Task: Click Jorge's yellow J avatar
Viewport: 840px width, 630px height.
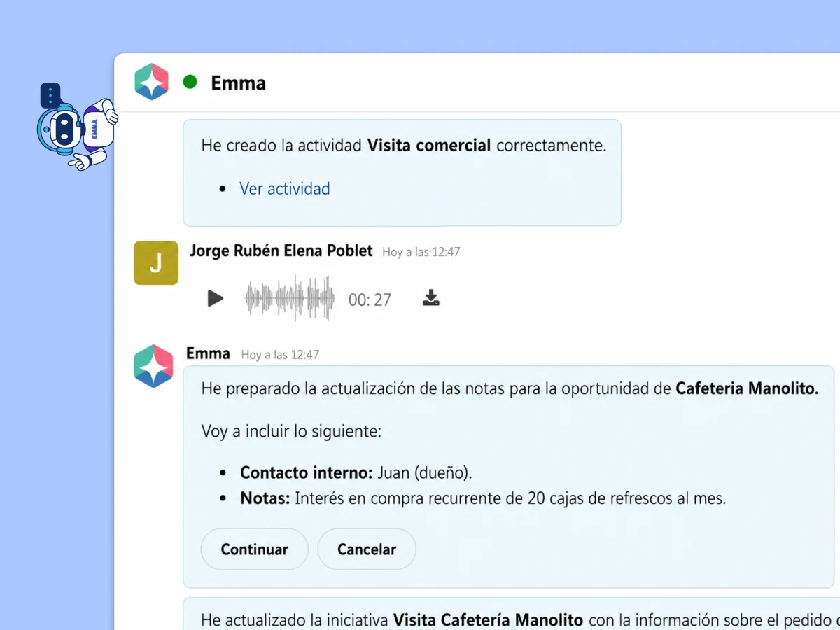Action: click(x=156, y=262)
